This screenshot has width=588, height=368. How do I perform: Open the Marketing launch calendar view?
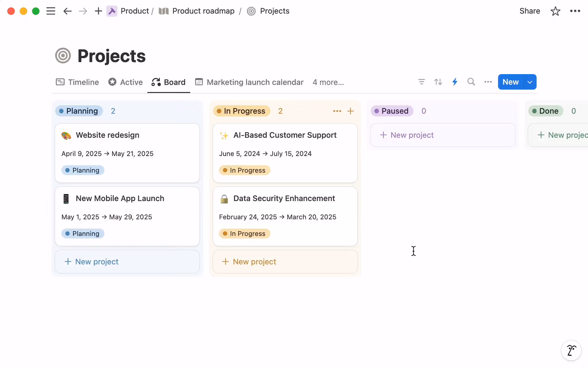pos(249,82)
